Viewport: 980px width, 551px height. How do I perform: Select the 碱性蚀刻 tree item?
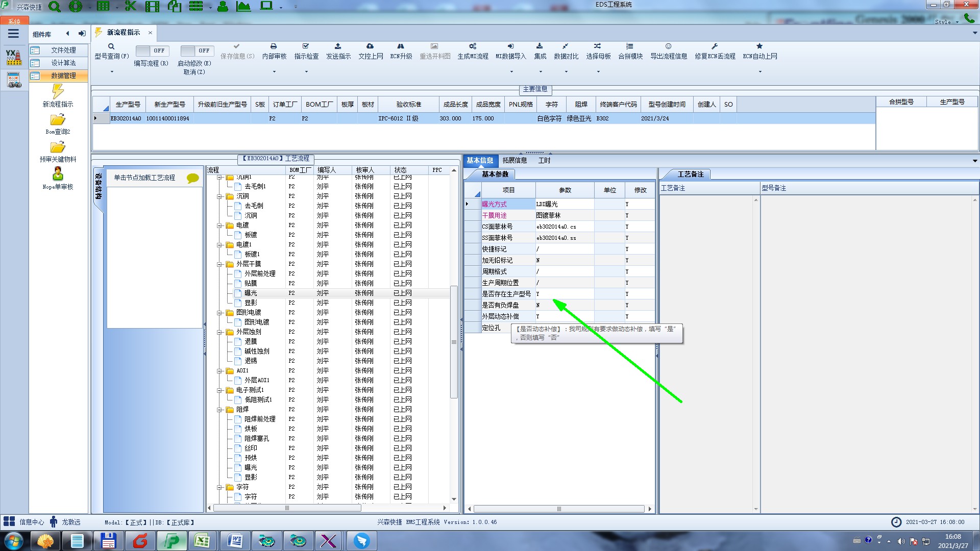click(x=257, y=352)
